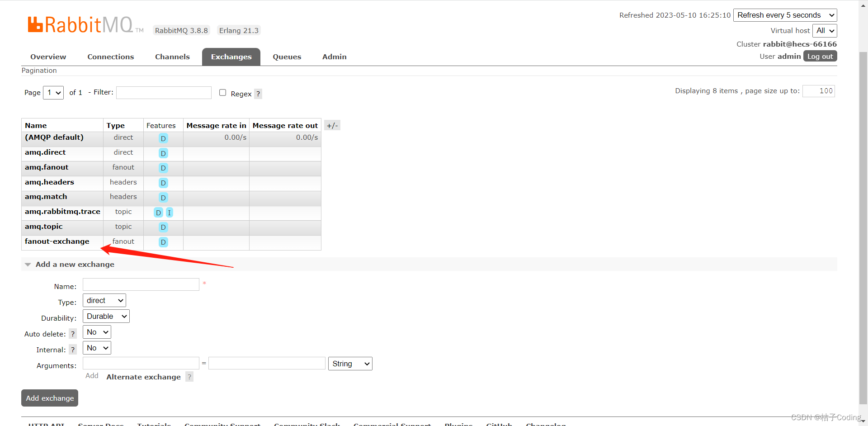Image resolution: width=868 pixels, height=426 pixels.
Task: Open the Internal dropdown
Action: 97,348
